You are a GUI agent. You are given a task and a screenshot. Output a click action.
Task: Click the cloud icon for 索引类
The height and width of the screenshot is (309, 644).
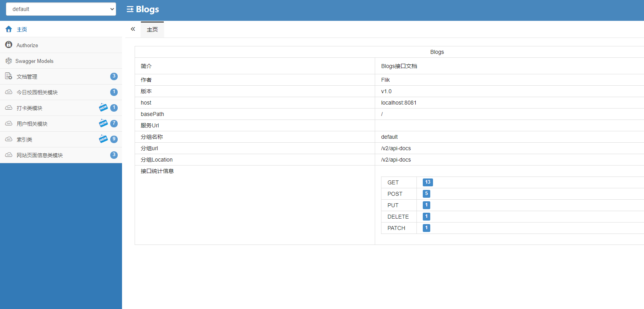(9, 139)
